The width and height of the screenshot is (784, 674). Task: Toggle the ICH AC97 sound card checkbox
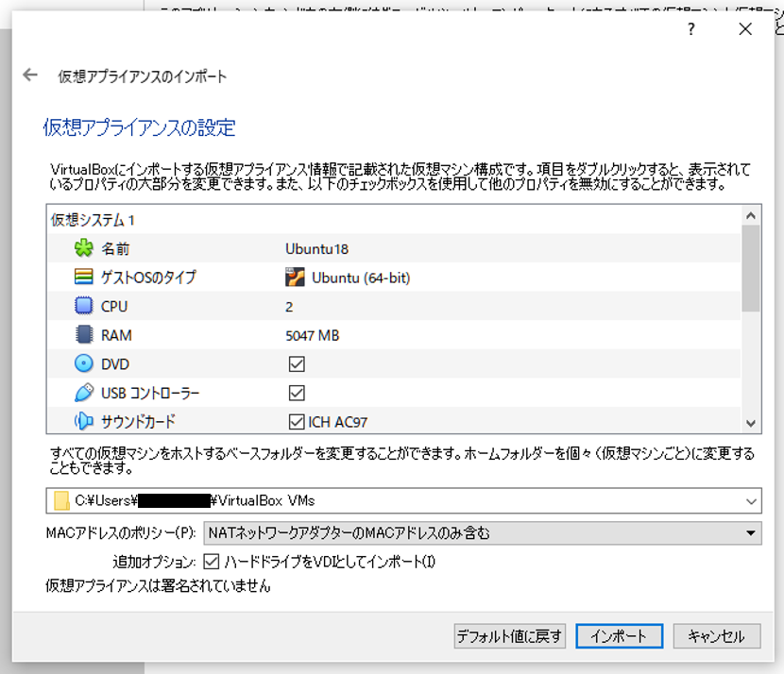(297, 422)
